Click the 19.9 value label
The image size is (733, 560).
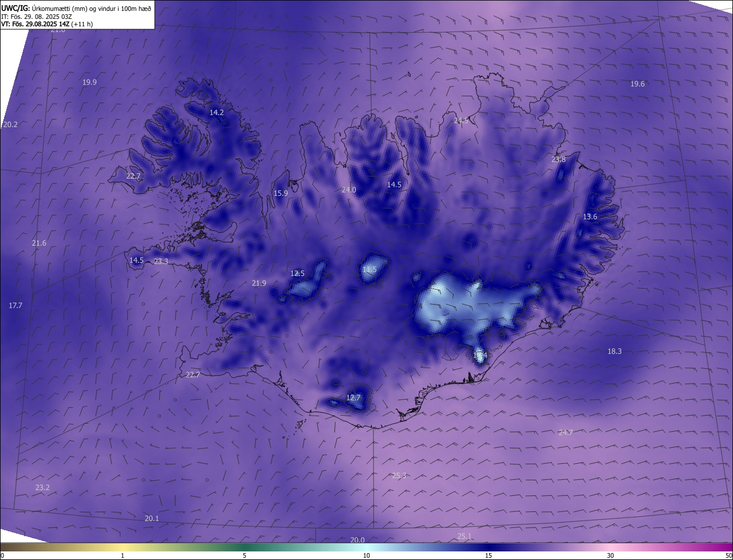89,82
